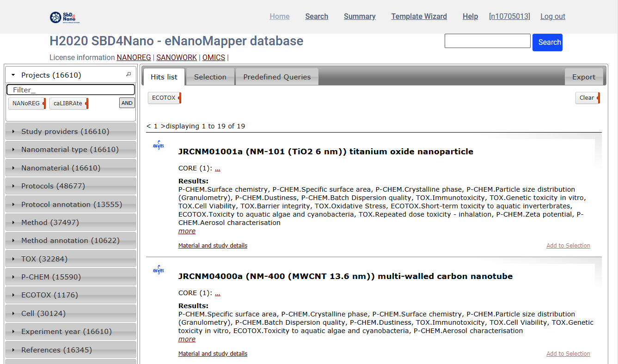Click inside the Filter input field
Viewport: 618px width, 364px height.
pyautogui.click(x=70, y=89)
